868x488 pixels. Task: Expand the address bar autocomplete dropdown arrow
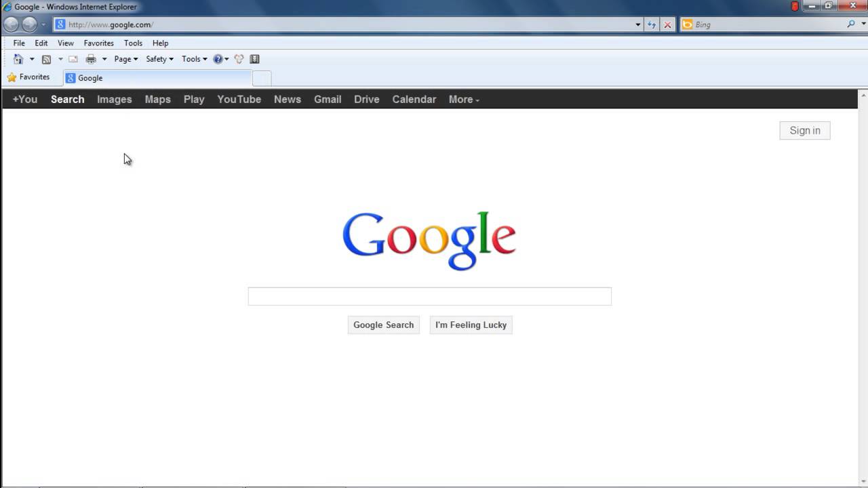click(638, 25)
